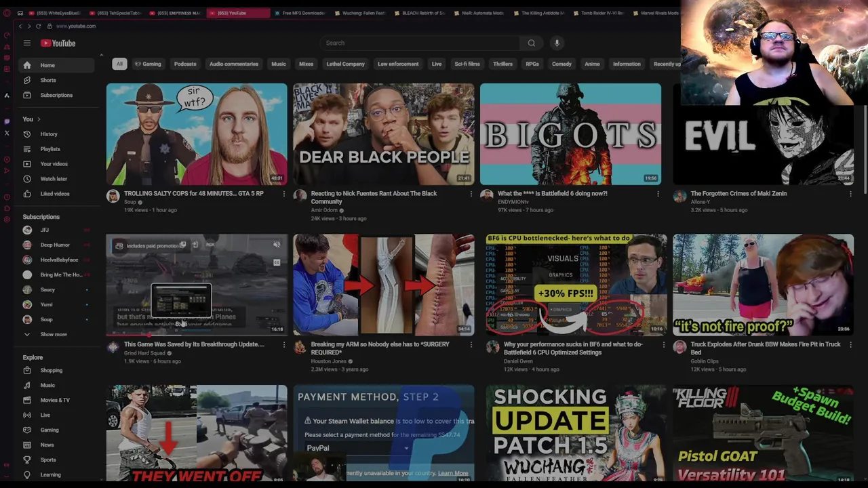
Task: Open options menu for Forgotten Crimes of Maki Zenin
Action: point(850,194)
